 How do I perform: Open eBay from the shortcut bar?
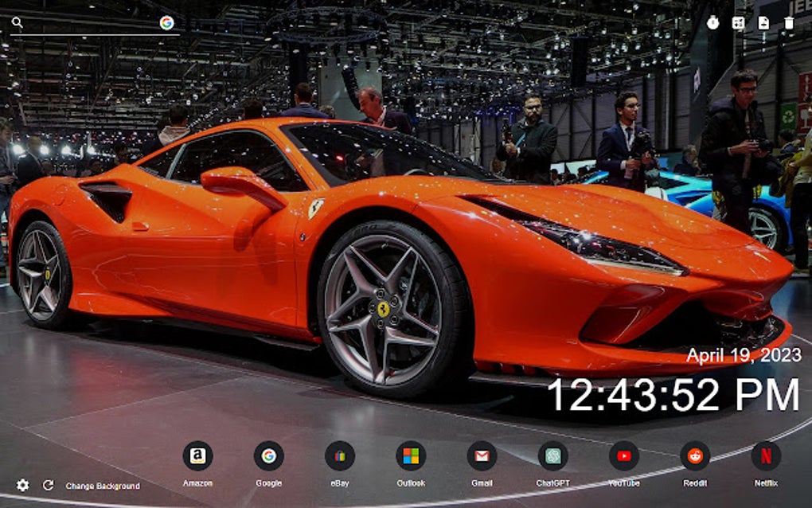(339, 457)
